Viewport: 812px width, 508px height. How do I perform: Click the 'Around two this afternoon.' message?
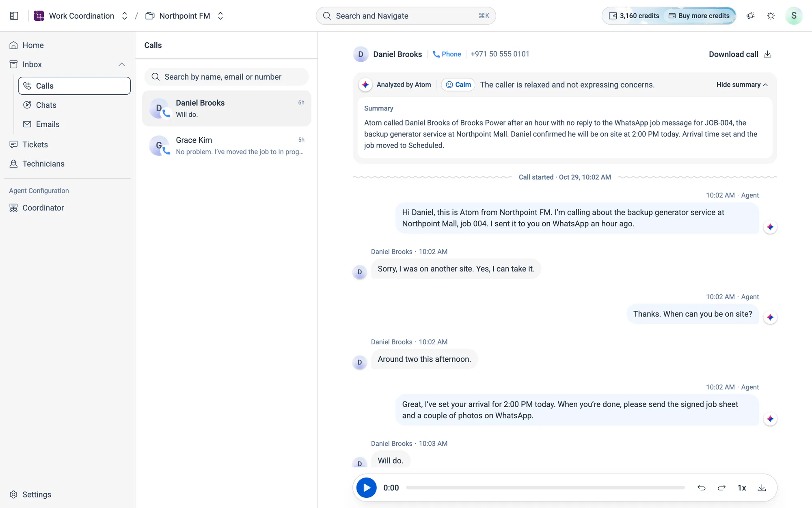point(424,359)
